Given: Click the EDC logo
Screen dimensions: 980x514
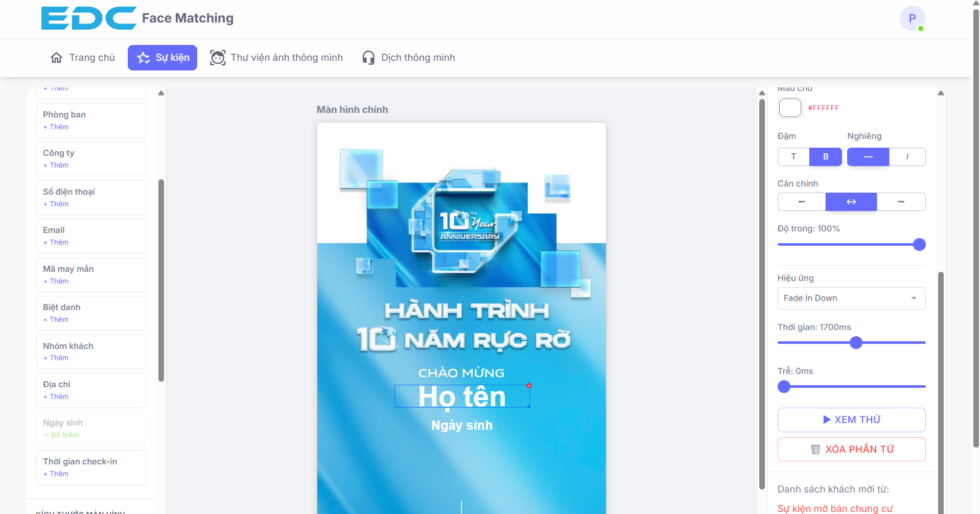Looking at the screenshot, I should tap(89, 18).
